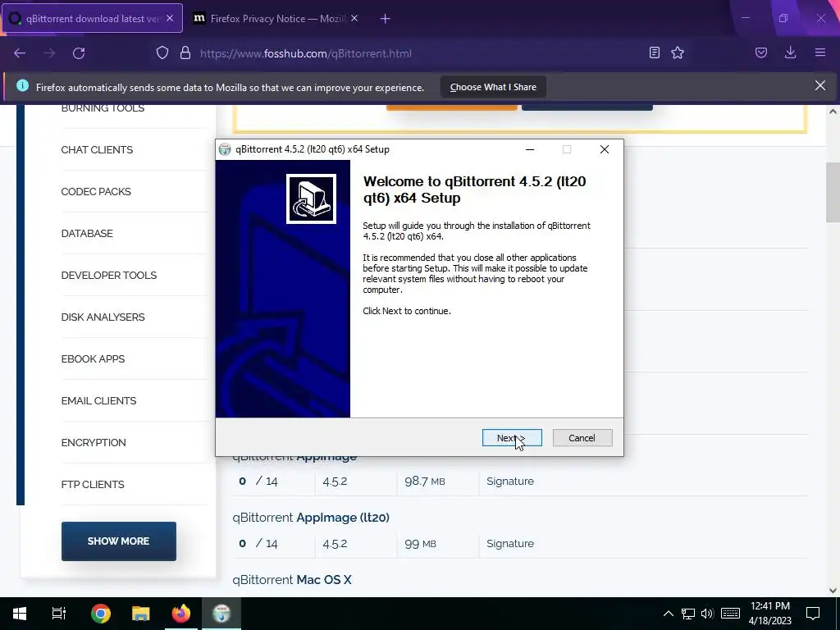Click the 98.7 MB size cell
Viewport: 840px width, 630px height.
click(x=425, y=481)
